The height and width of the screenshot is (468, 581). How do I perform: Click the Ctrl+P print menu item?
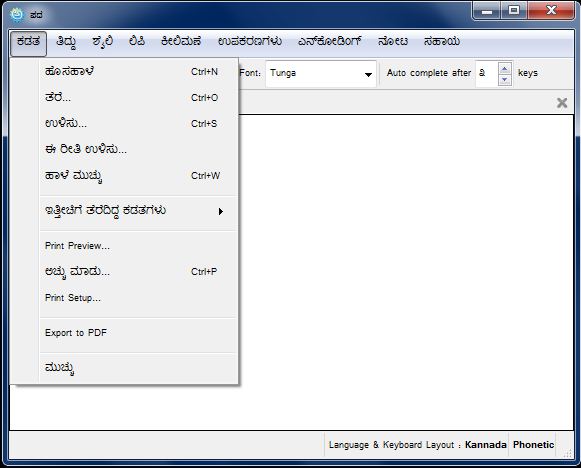coord(139,272)
